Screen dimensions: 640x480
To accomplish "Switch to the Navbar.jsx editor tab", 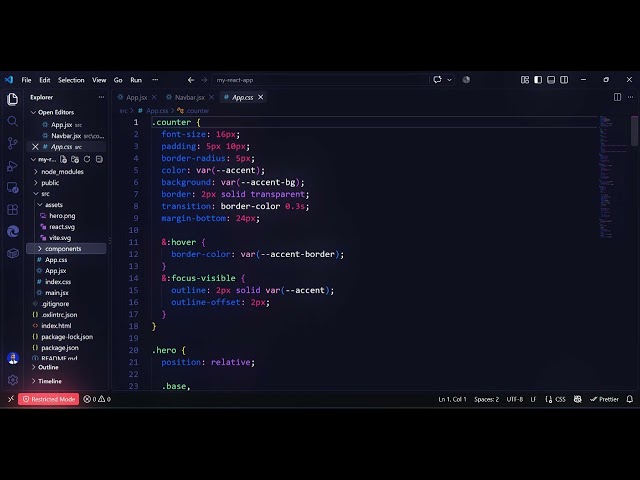I will (190, 98).
